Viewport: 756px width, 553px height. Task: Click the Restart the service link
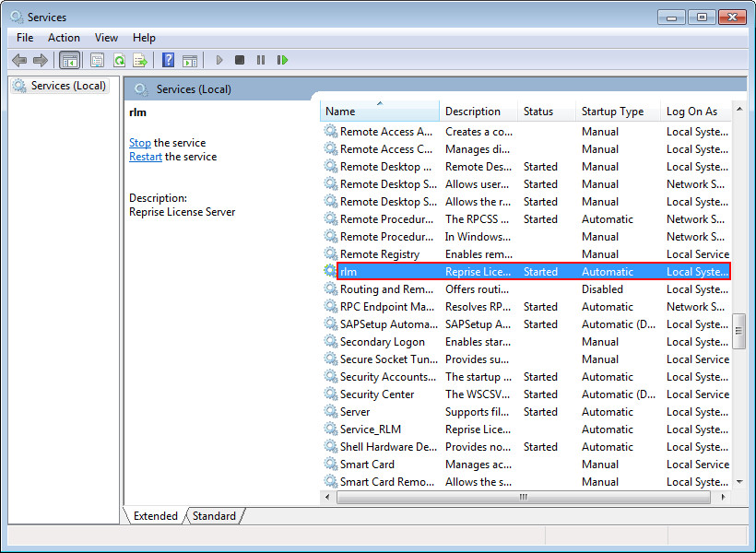point(146,157)
